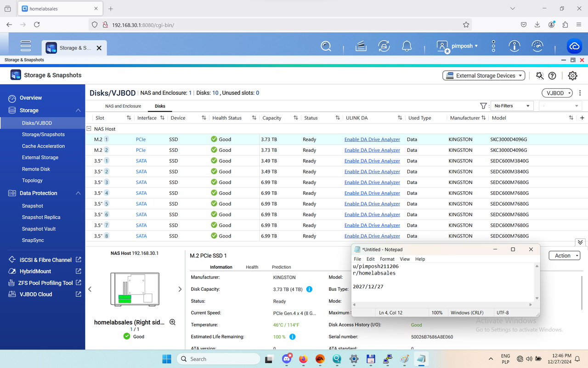Image resolution: width=588 pixels, height=368 pixels.
Task: Click SATA interface link for 3.5" slot 3
Action: point(141,182)
